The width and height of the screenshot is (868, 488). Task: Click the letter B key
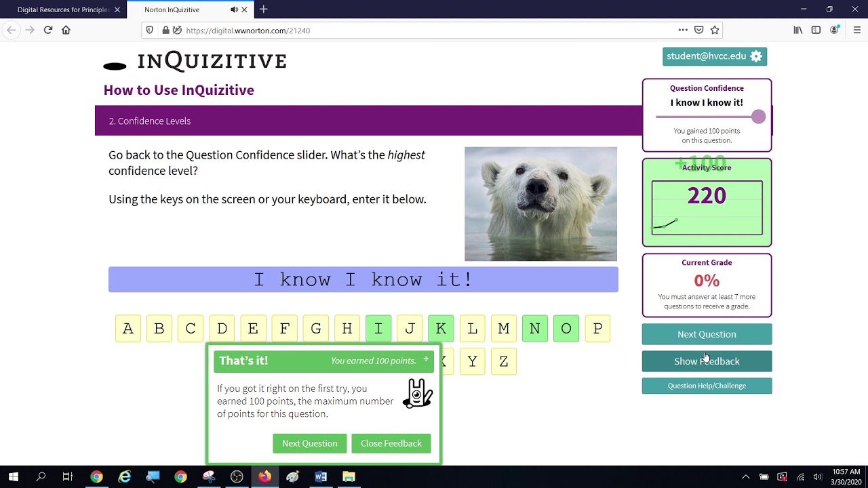point(159,329)
